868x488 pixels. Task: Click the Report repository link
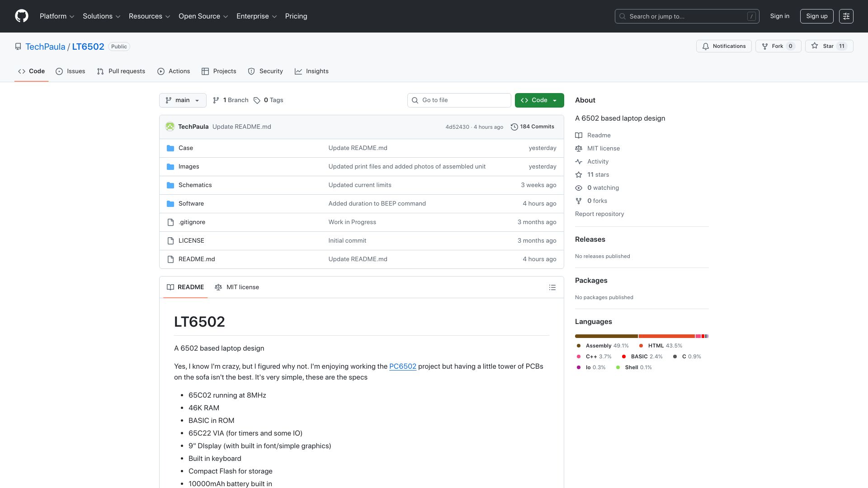599,214
